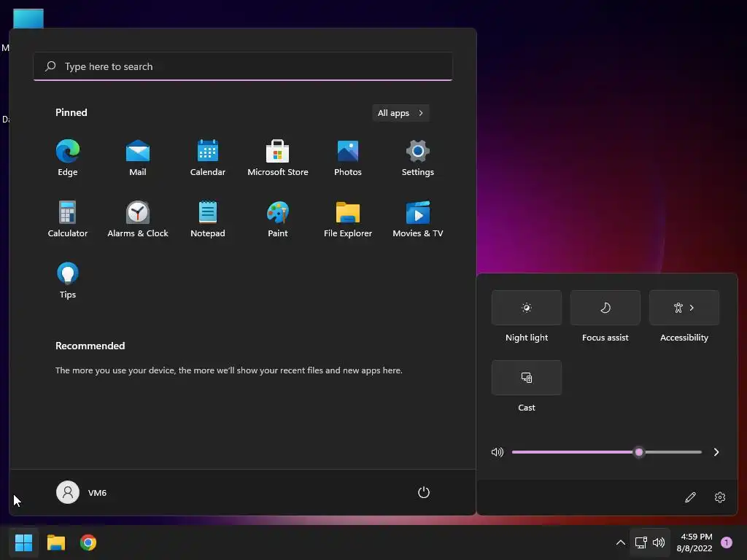Launch Google Chrome from taskbar
The width and height of the screenshot is (747, 560).
pyautogui.click(x=88, y=542)
